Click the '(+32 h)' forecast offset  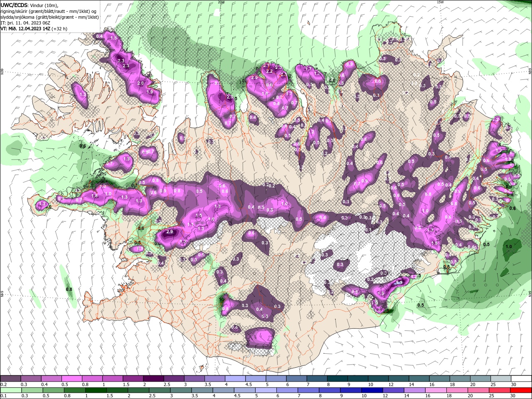tap(59, 29)
